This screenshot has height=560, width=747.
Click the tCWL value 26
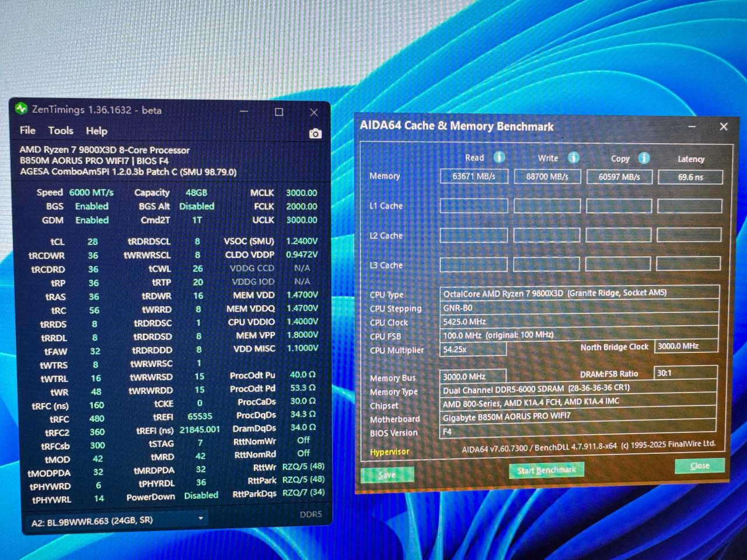point(198,269)
